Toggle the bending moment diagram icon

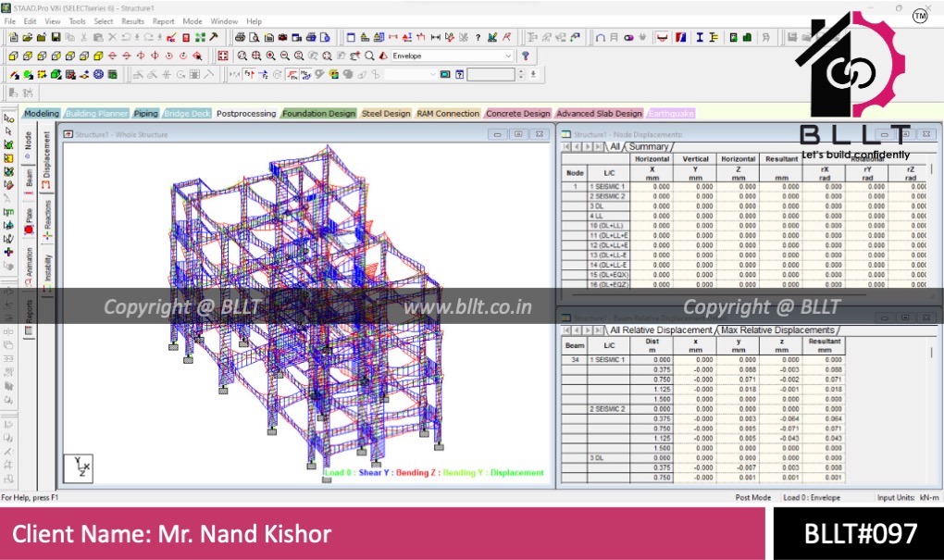pyautogui.click(x=292, y=75)
